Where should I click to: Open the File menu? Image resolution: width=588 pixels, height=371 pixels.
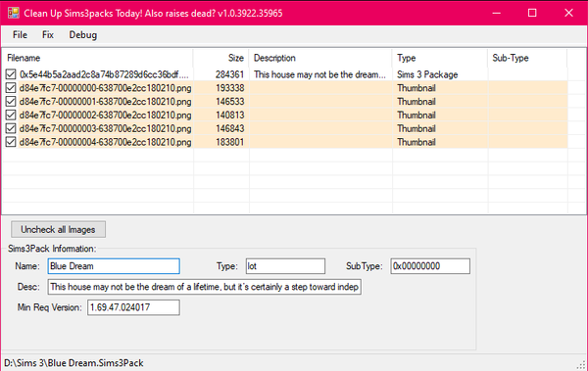pos(20,35)
